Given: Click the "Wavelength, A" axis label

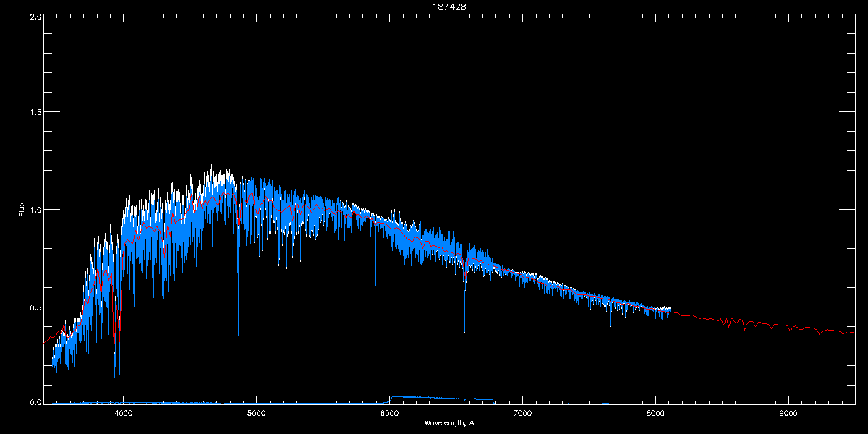Looking at the screenshot, I should click(449, 422).
